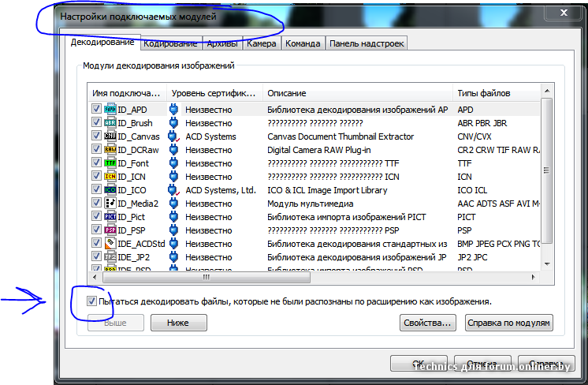Click certification plug icon in ID_Pict row
This screenshot has height=385, width=588.
(173, 216)
